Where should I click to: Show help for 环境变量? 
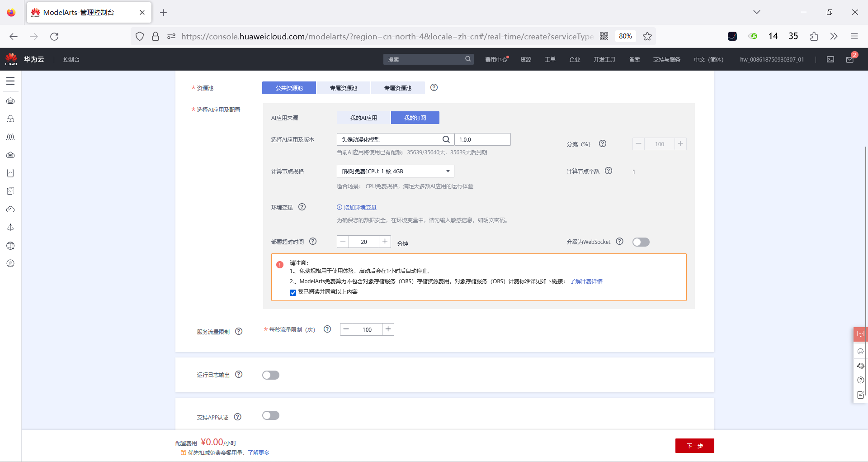(302, 207)
